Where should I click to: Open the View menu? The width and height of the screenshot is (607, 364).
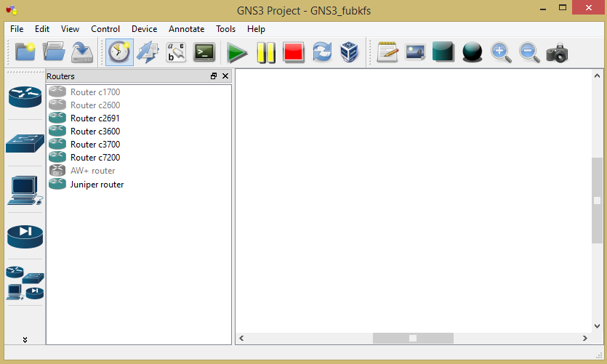click(70, 29)
